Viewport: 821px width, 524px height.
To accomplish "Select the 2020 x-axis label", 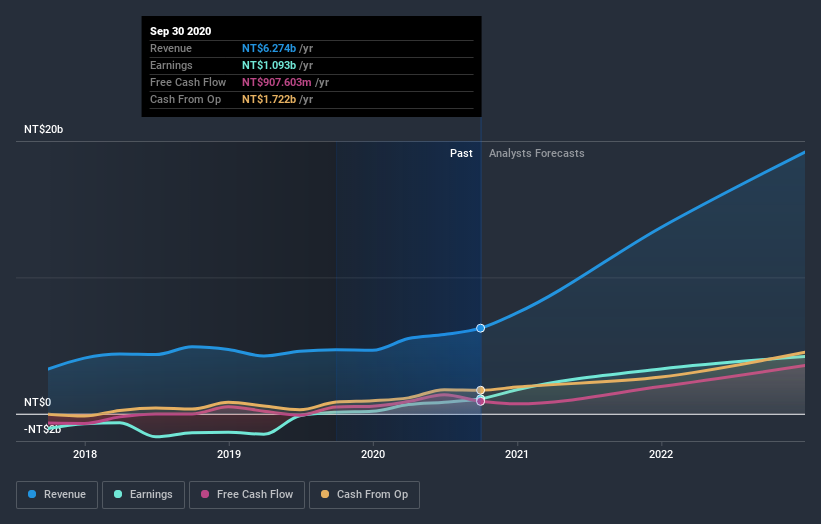I will 373,454.
